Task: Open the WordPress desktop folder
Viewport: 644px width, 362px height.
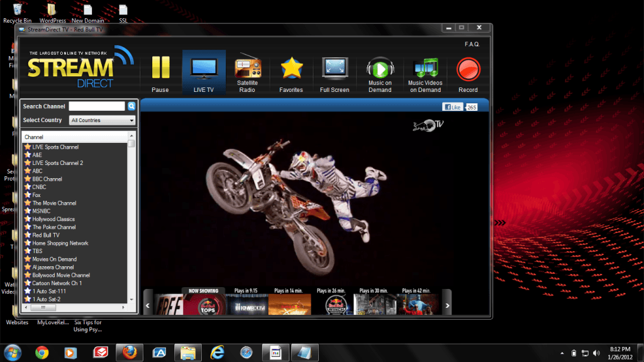Action: click(x=52, y=13)
